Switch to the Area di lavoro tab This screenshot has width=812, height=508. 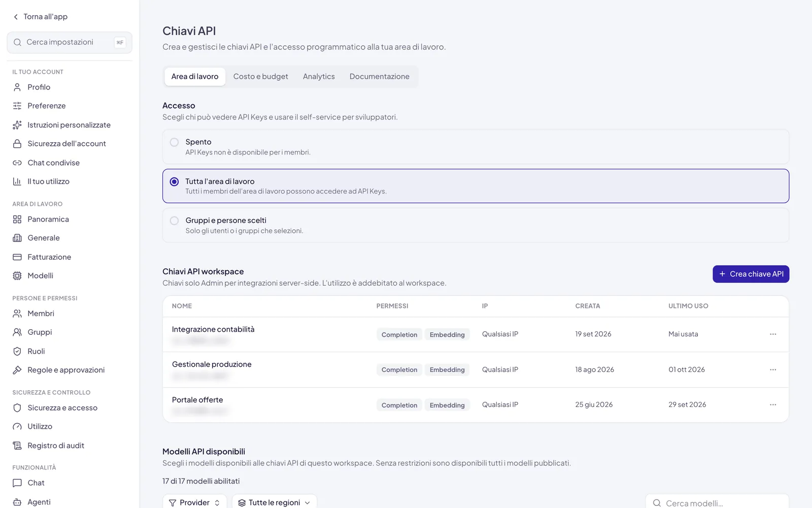[x=195, y=77]
